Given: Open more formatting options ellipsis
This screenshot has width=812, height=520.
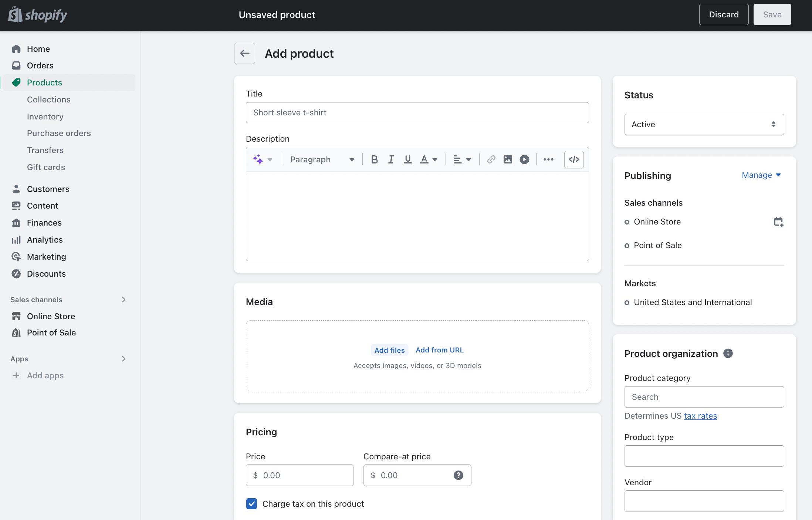Looking at the screenshot, I should (x=548, y=159).
